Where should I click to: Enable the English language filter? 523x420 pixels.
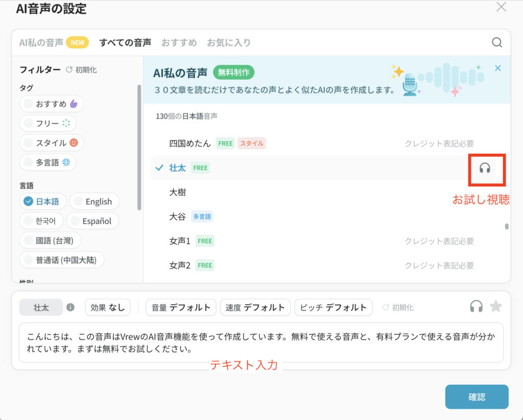point(94,201)
